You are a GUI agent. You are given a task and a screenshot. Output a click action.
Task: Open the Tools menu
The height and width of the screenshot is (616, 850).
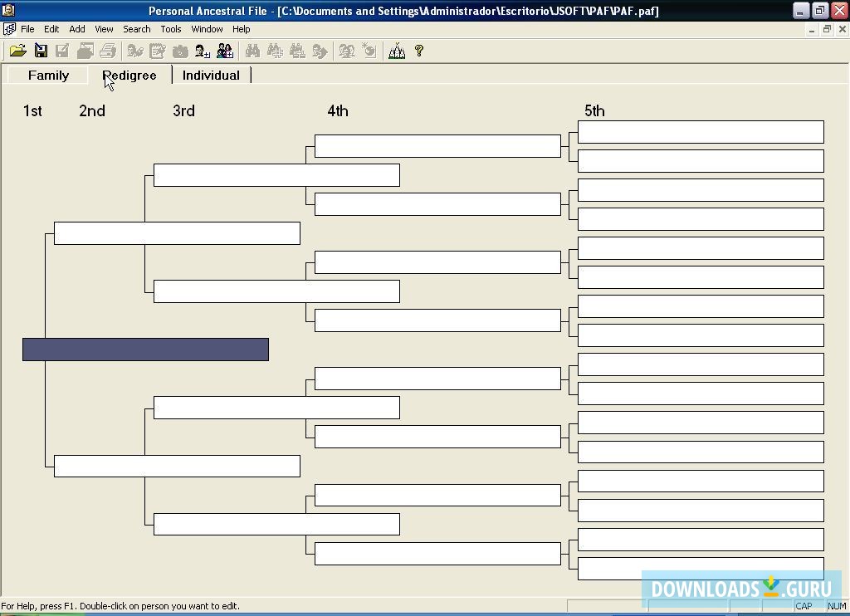171,29
